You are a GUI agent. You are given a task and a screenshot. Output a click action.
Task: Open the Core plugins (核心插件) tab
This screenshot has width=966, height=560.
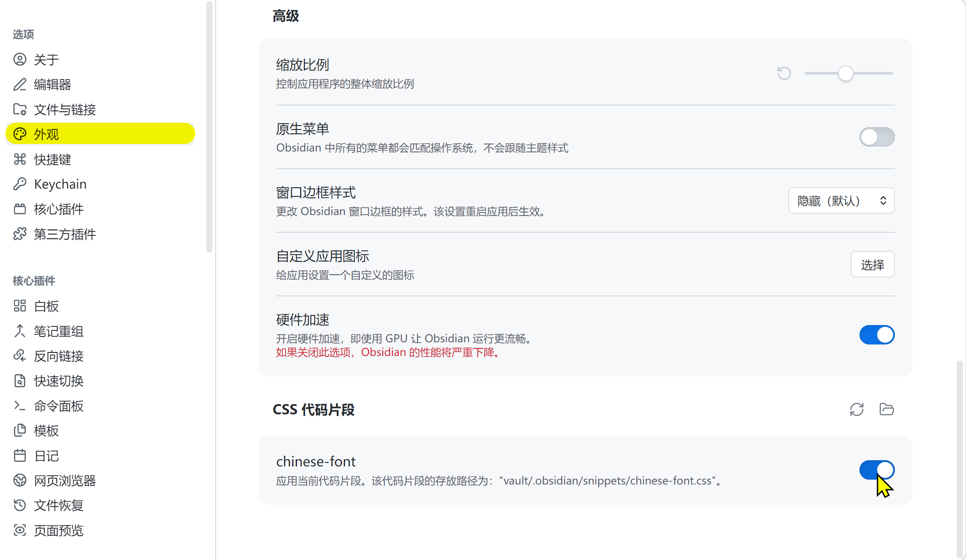pyautogui.click(x=58, y=209)
